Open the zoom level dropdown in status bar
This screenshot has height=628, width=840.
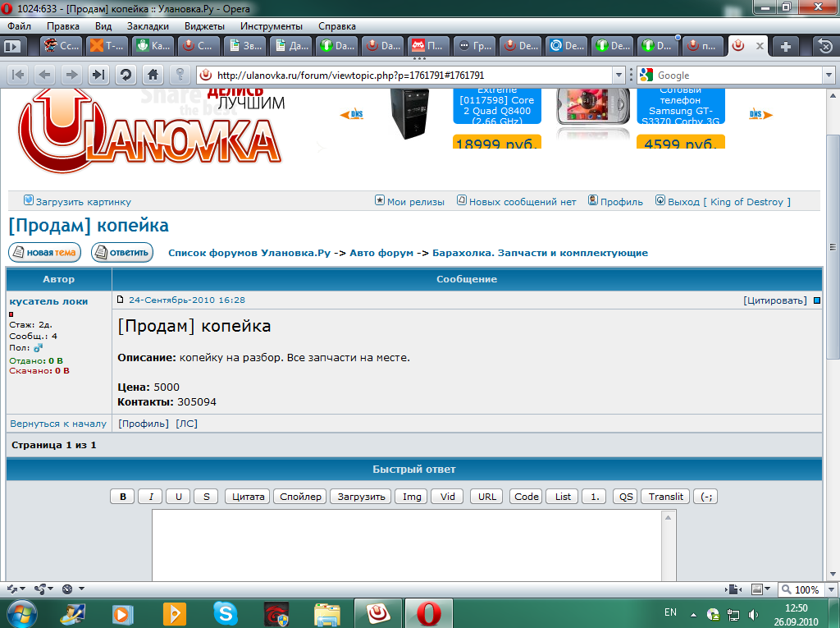click(831, 589)
